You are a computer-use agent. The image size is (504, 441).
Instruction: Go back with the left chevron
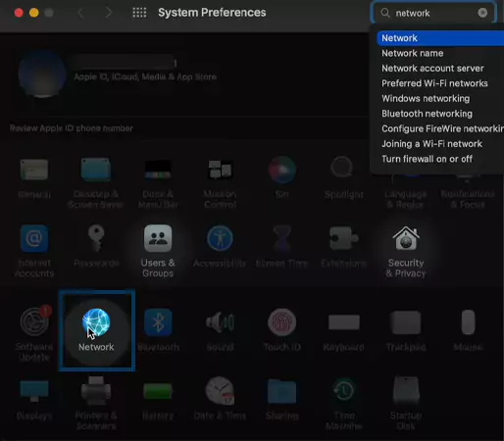click(80, 13)
